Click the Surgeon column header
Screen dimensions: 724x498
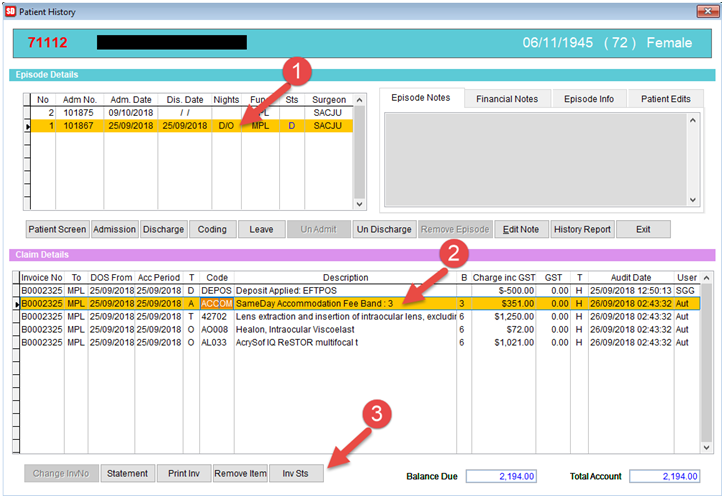point(329,100)
